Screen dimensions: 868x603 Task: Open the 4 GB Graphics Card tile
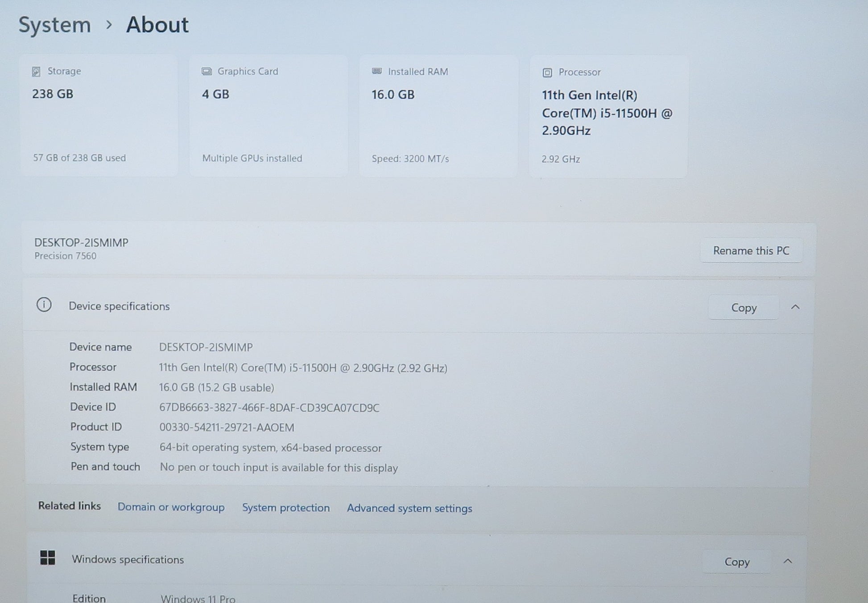click(269, 116)
